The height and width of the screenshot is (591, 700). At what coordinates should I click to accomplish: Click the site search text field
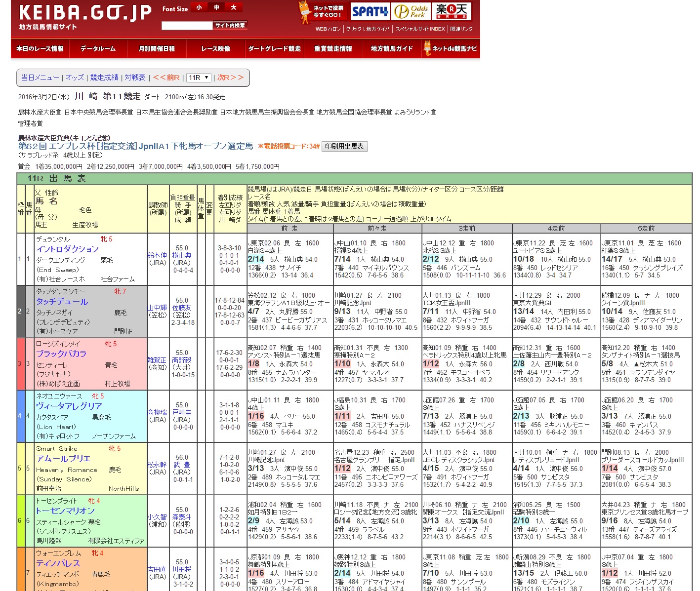(187, 26)
